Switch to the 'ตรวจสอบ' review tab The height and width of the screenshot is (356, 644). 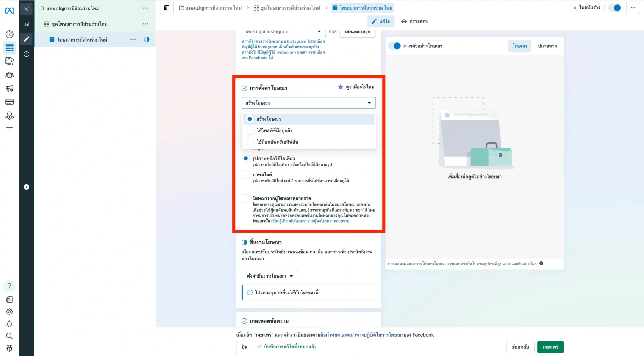coord(415,21)
